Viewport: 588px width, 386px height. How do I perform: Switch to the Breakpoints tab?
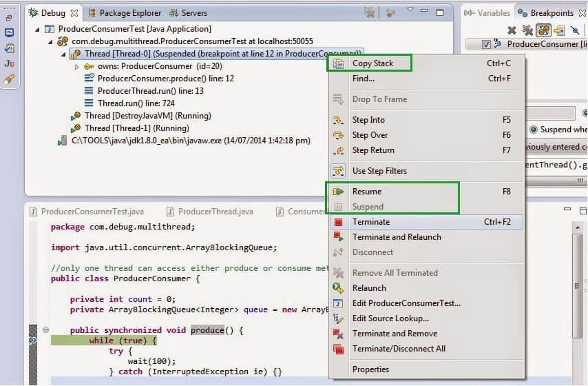click(x=551, y=13)
